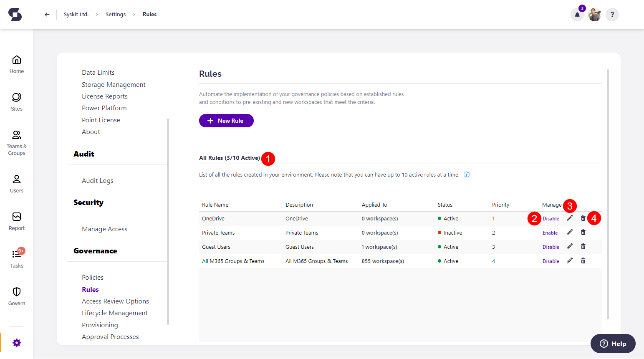644x359 pixels.
Task: Click the notifications bell icon
Action: [x=577, y=15]
